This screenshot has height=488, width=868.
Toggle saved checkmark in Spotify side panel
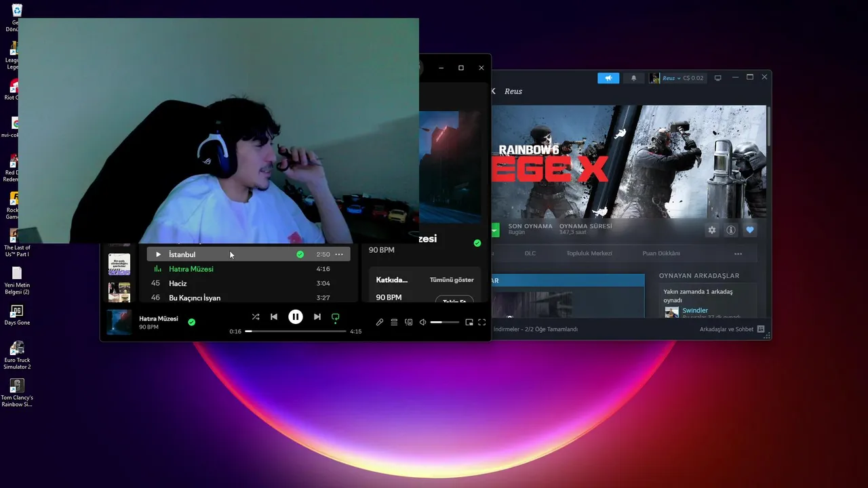pyautogui.click(x=477, y=243)
